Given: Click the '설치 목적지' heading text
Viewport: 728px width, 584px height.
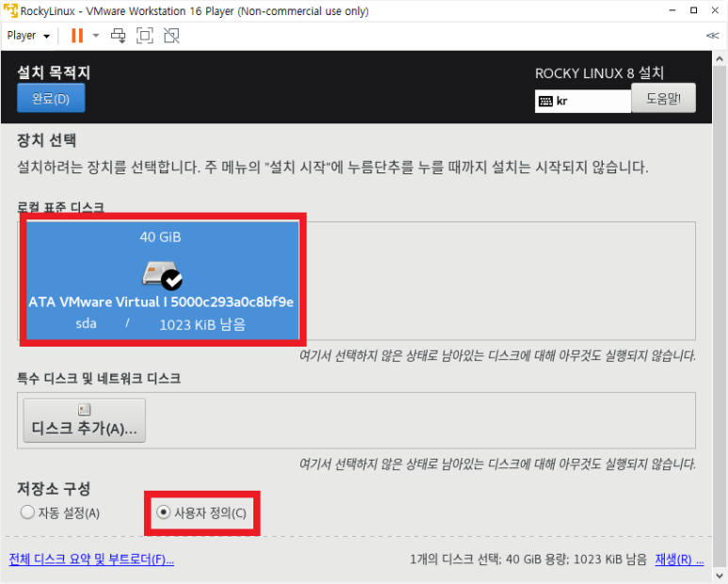Looking at the screenshot, I should tap(54, 73).
